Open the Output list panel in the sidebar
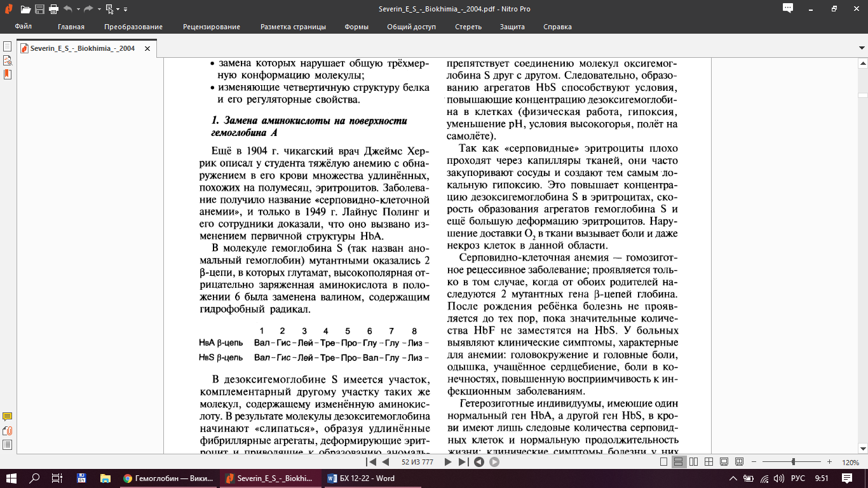This screenshot has width=868, height=488. (8, 444)
